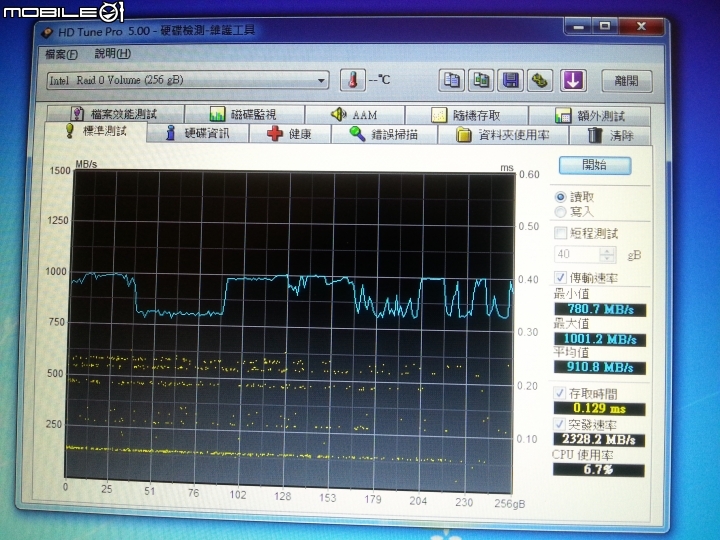720x540 pixels.
Task: Click the maximum value 1001.2 MB/s
Action: click(x=600, y=339)
